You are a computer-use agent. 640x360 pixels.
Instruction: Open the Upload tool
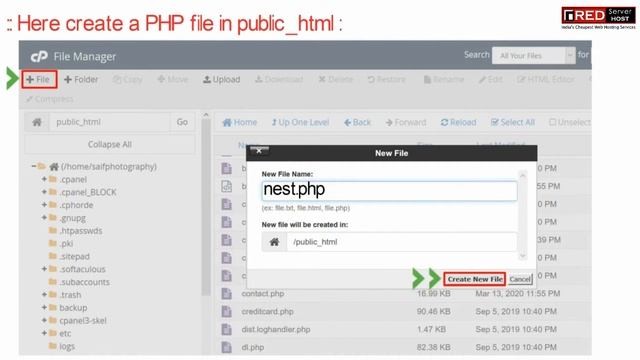pos(222,79)
